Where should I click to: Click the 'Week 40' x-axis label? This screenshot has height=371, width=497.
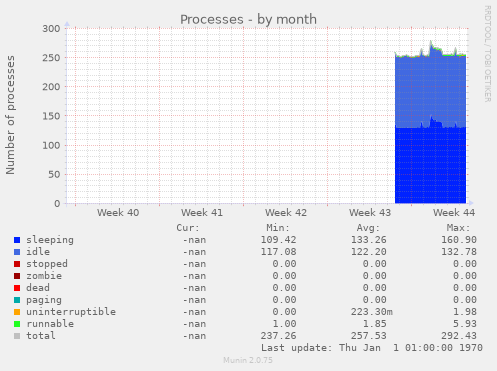pyautogui.click(x=118, y=213)
